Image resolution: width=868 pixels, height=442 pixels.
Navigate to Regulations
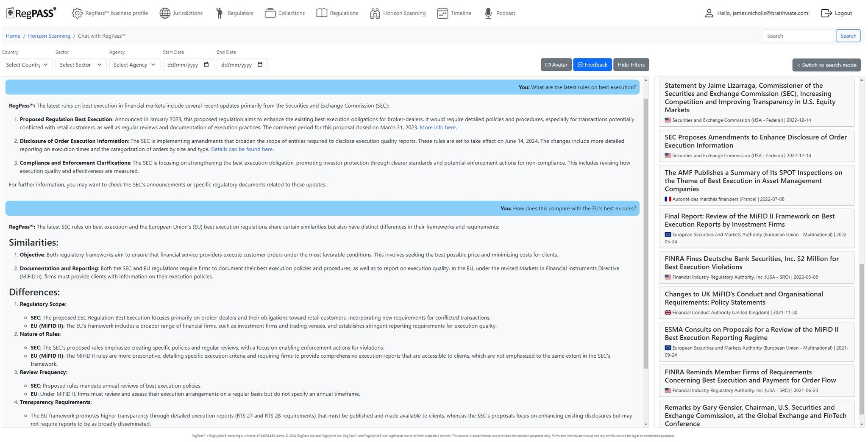point(337,13)
